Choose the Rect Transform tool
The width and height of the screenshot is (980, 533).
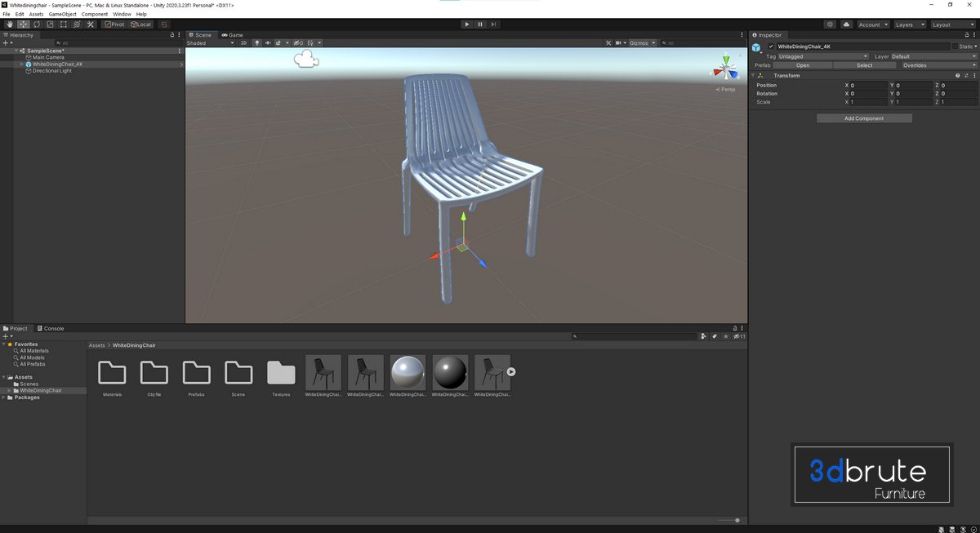coord(64,24)
